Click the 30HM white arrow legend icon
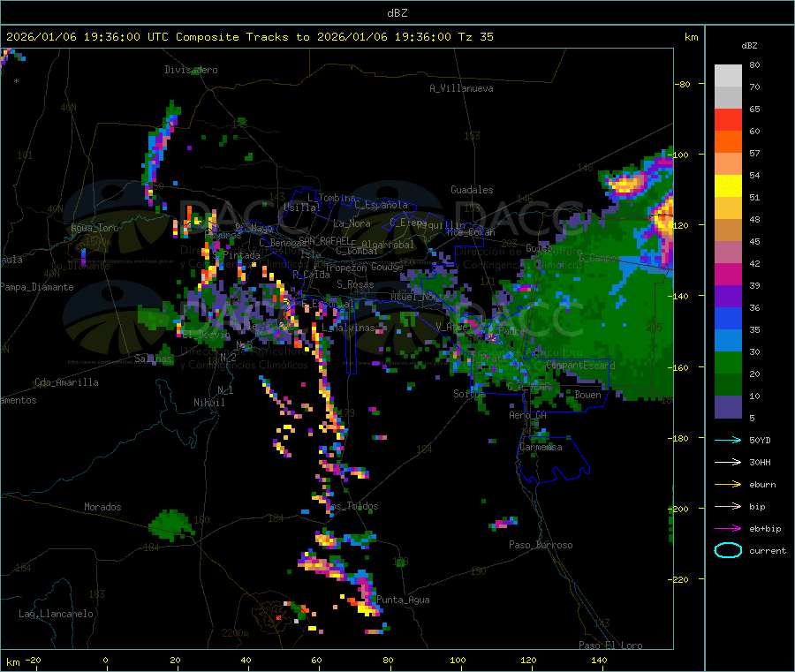795x672 pixels. pos(728,462)
